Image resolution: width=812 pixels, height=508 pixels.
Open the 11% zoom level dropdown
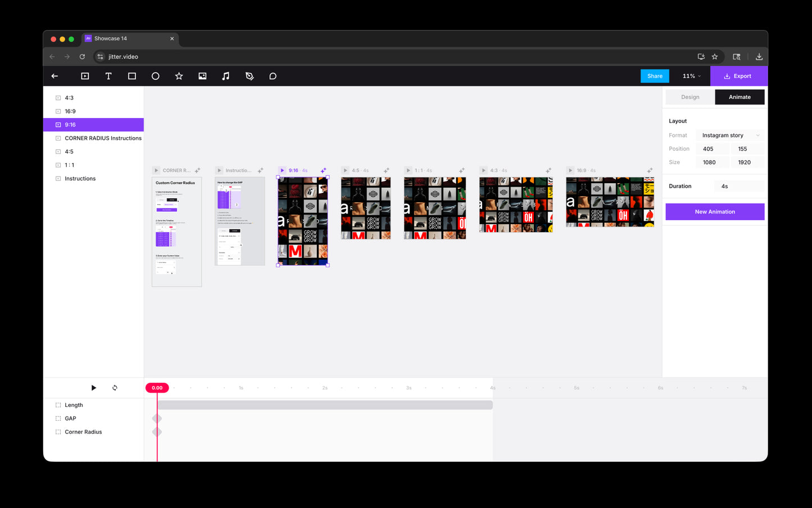point(691,76)
